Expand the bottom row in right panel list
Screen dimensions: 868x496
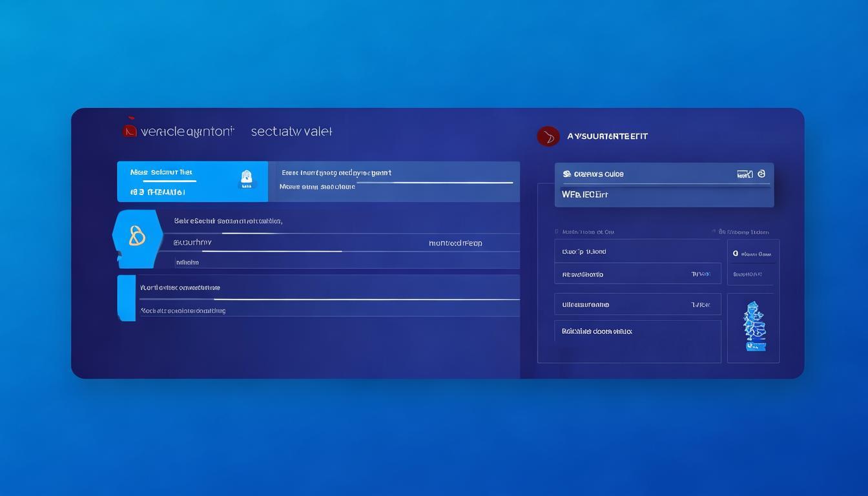(x=637, y=331)
